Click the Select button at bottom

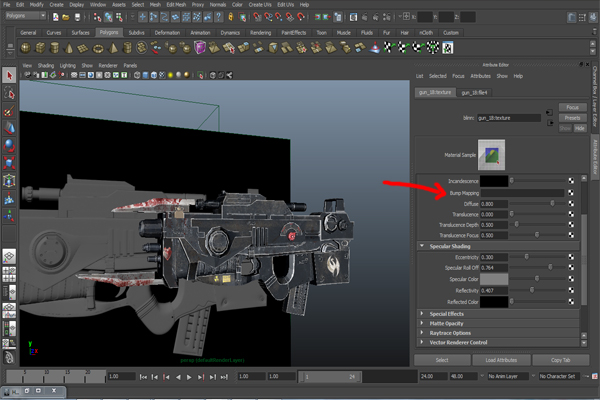[442, 360]
